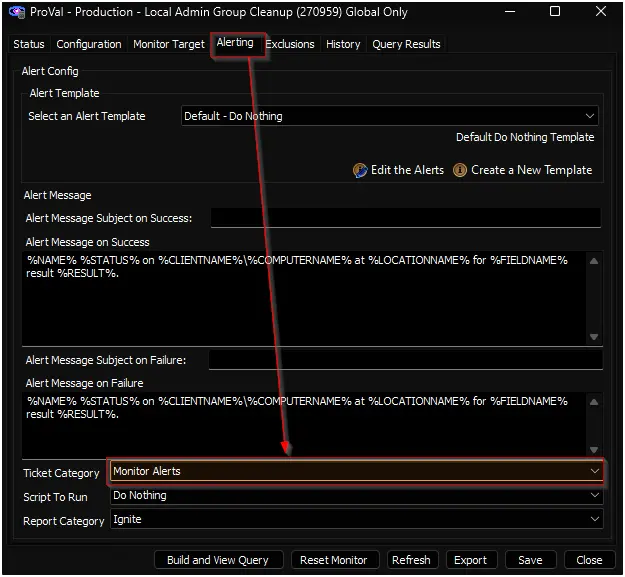Click success message scrollbar up arrow
625x577 pixels.
[x=594, y=261]
